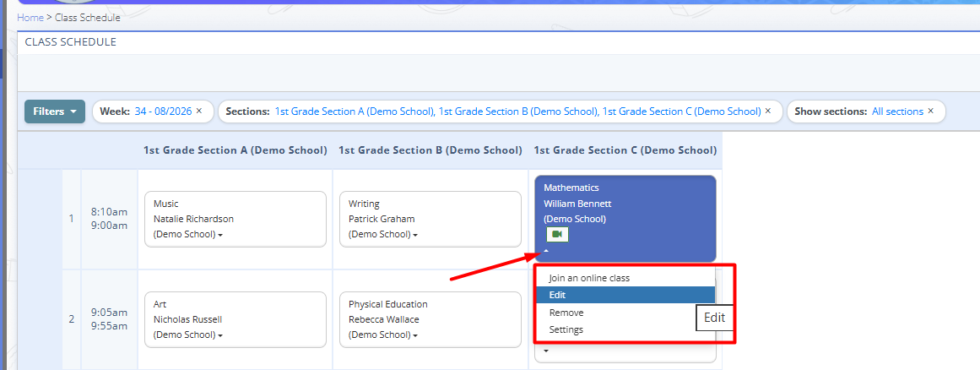
Task: Click the Music subject text
Action: click(166, 203)
